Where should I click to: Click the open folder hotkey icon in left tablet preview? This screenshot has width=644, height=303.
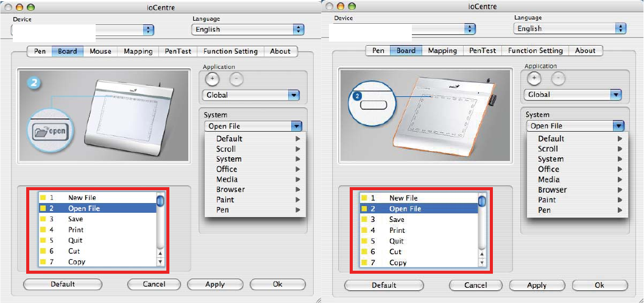pos(51,132)
